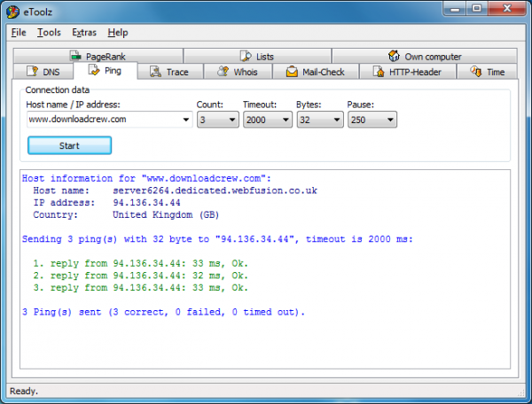Open the File menu
Viewport: 532px width, 404px height.
click(x=19, y=33)
